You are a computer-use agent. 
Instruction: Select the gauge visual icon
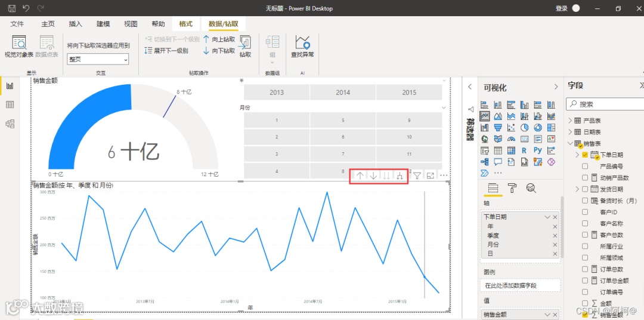coord(511,139)
